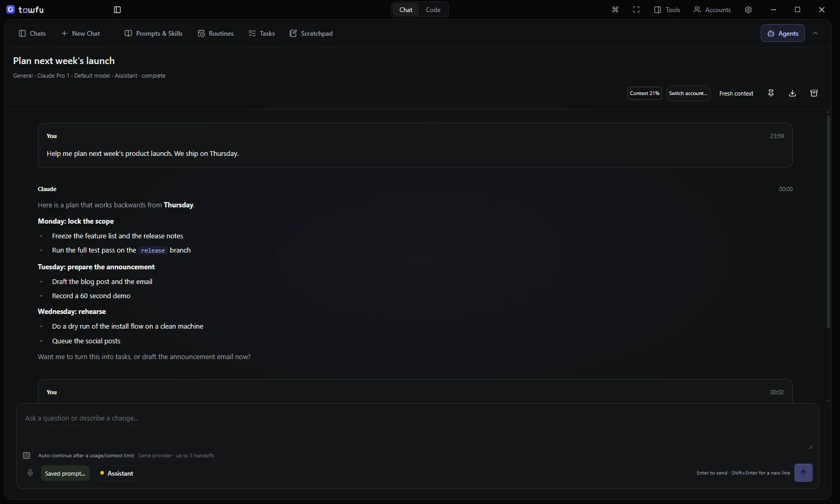Enable Auto-continue after usage limit checkbox
The height and width of the screenshot is (504, 840).
click(27, 455)
